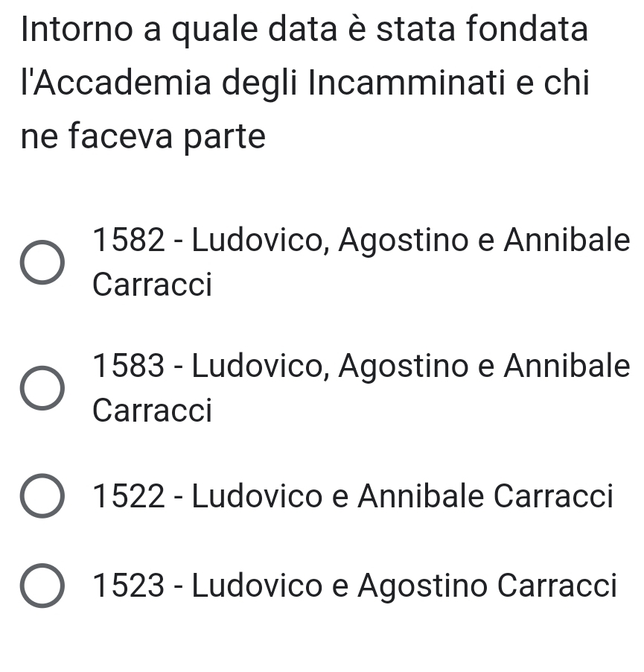The height and width of the screenshot is (672, 644).
Task: Click 'Carracci' beneath the 1582 answer line
Action: [153, 285]
